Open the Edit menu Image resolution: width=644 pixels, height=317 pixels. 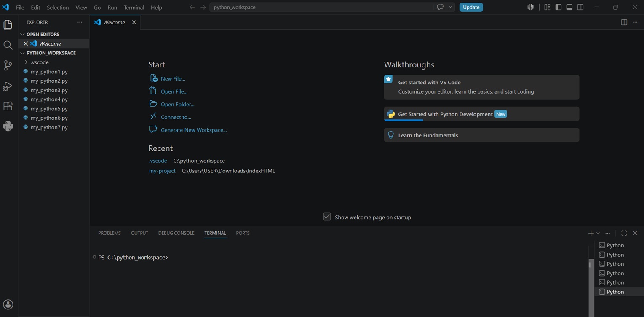[x=35, y=7]
